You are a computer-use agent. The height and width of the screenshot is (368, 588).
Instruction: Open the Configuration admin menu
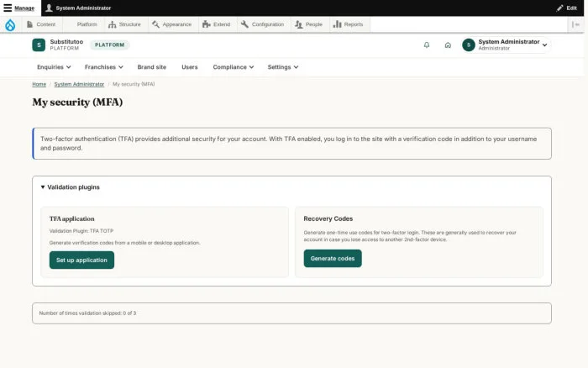click(262, 24)
